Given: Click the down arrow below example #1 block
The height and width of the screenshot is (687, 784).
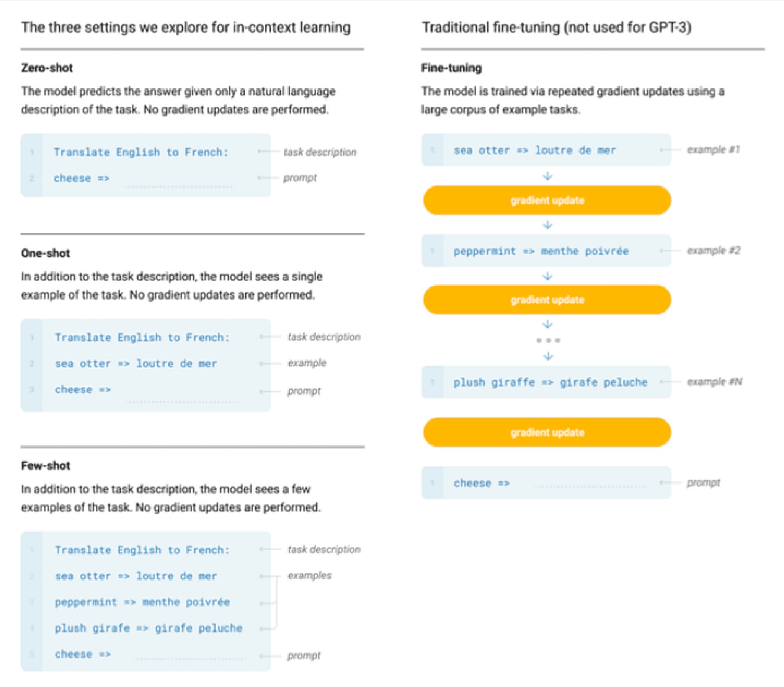Looking at the screenshot, I should coord(547,176).
